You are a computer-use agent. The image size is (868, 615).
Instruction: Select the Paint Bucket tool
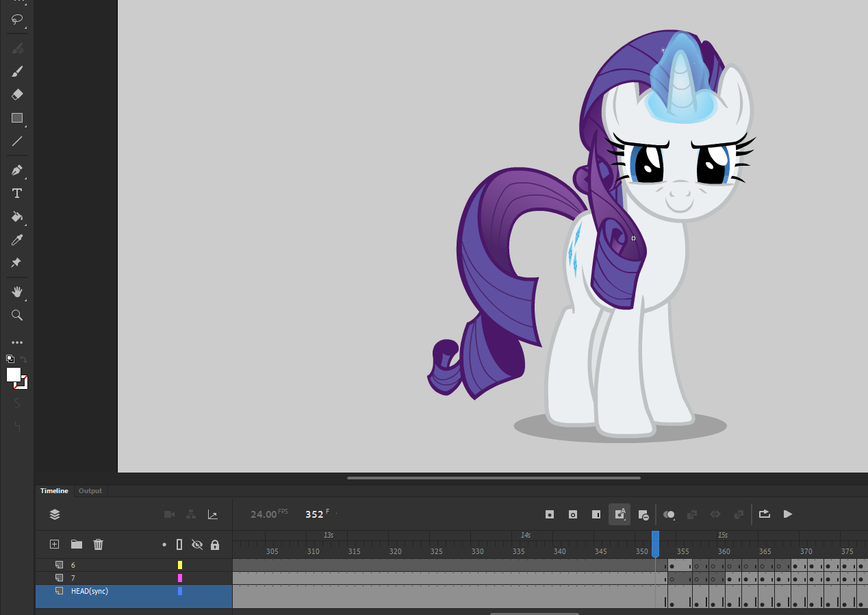(x=17, y=216)
